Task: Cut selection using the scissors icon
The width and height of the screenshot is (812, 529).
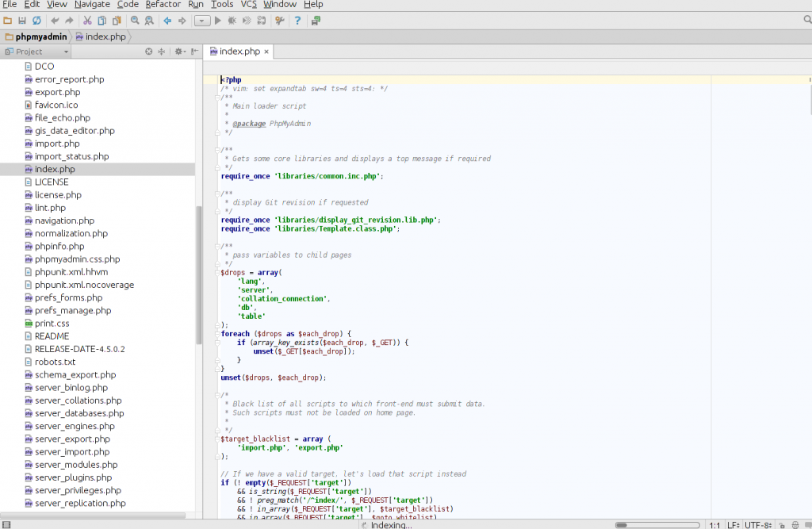Action: pos(87,20)
